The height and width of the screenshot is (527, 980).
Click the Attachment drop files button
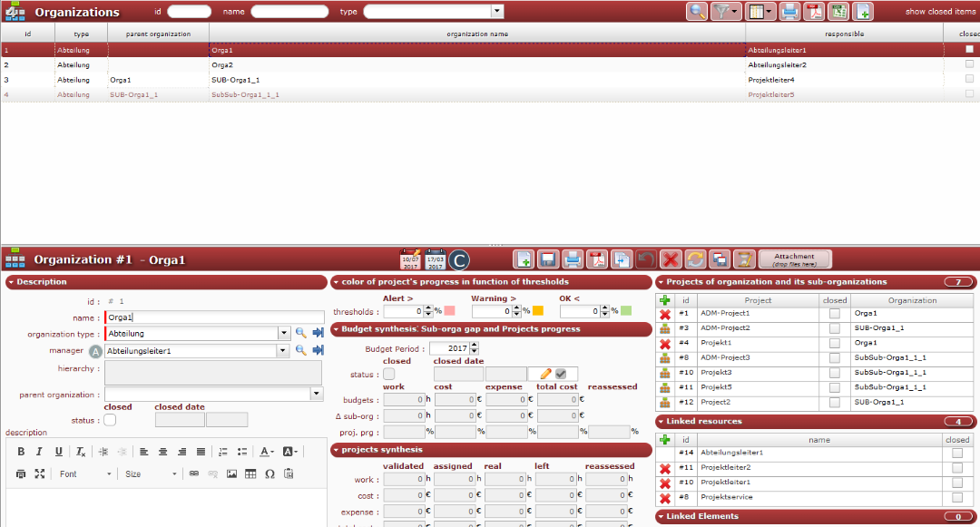(794, 259)
